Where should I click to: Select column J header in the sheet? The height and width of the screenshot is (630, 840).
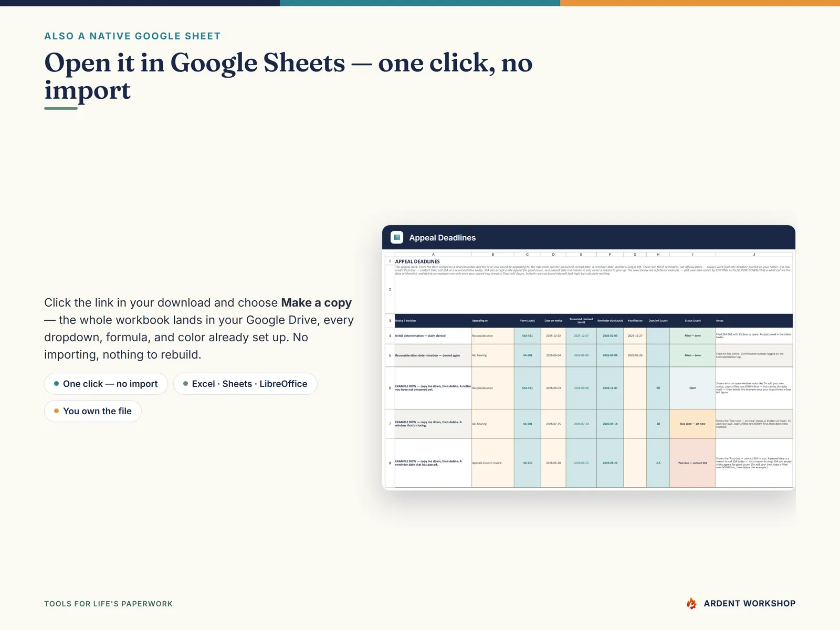click(754, 255)
